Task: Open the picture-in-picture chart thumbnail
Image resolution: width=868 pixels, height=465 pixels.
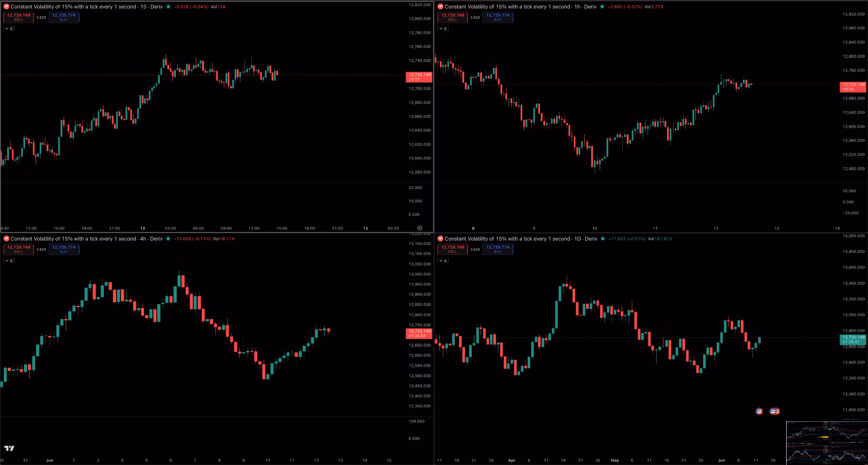Action: pyautogui.click(x=827, y=443)
